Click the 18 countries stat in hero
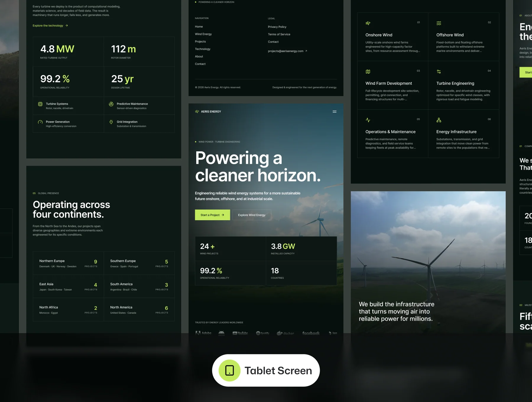Viewport: 532px width, 402px height. 301,273
